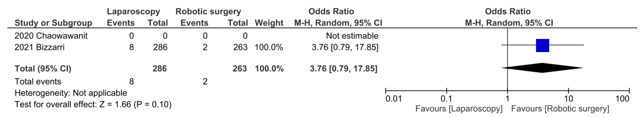Image resolution: width=644 pixels, height=118 pixels.
Task: Select the 2021 Bizzarri study row label
Action: (x=40, y=47)
